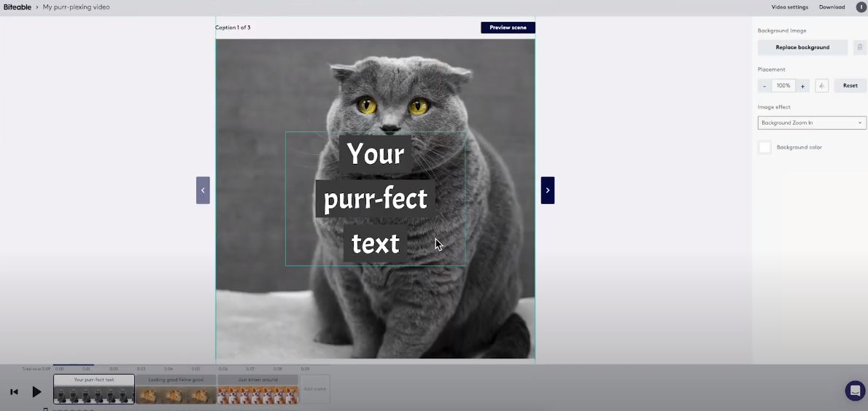Play the video timeline
The height and width of the screenshot is (411, 868).
36,391
